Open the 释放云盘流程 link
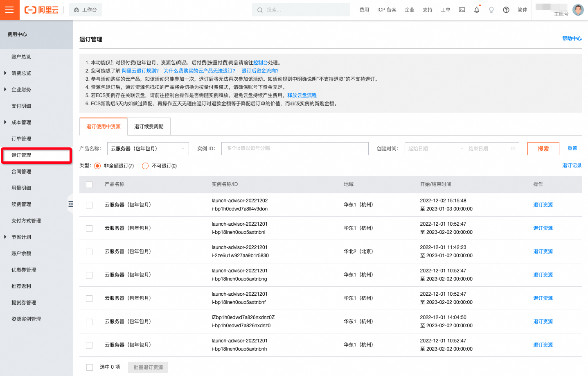The width and height of the screenshot is (588, 376). (x=302, y=95)
